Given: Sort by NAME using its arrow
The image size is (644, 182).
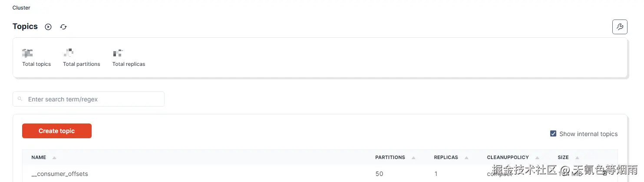Looking at the screenshot, I should pos(54,158).
